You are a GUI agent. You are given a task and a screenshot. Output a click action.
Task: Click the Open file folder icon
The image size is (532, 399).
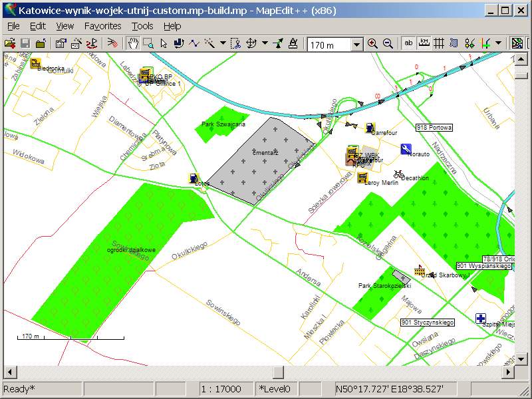pos(9,44)
